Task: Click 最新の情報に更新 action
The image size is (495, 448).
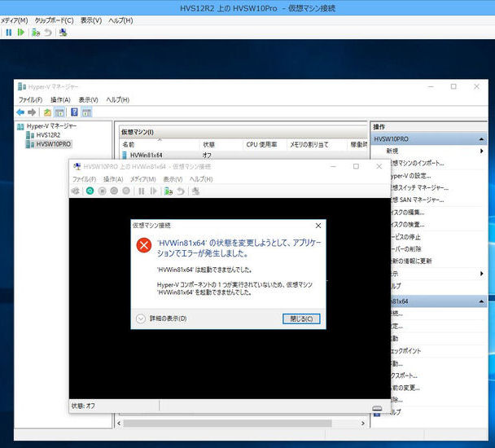Action: point(411,261)
